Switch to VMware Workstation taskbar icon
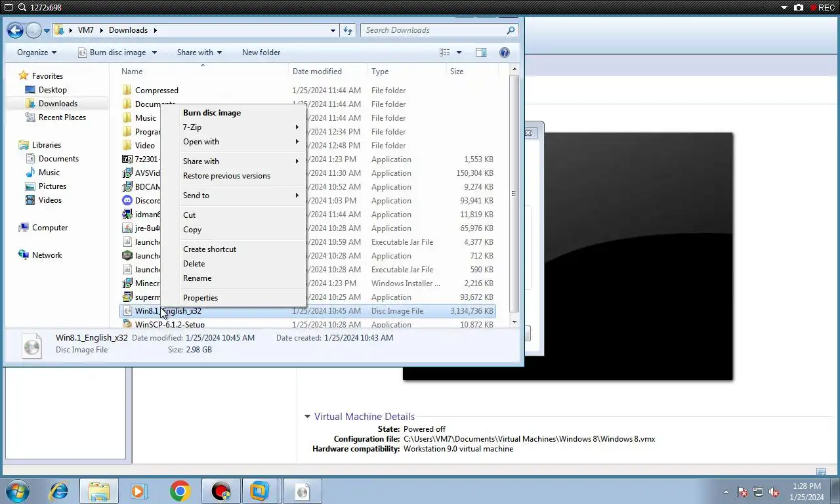 [x=260, y=491]
